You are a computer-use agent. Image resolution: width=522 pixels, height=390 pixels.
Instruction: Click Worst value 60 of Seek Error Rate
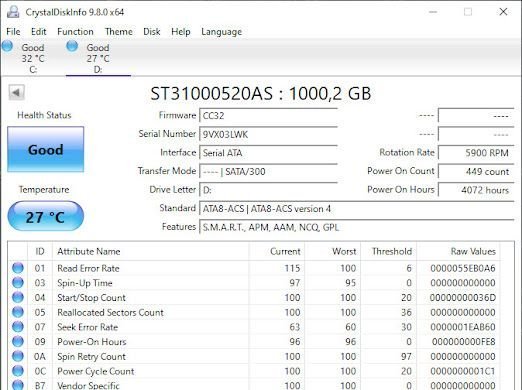pyautogui.click(x=350, y=327)
